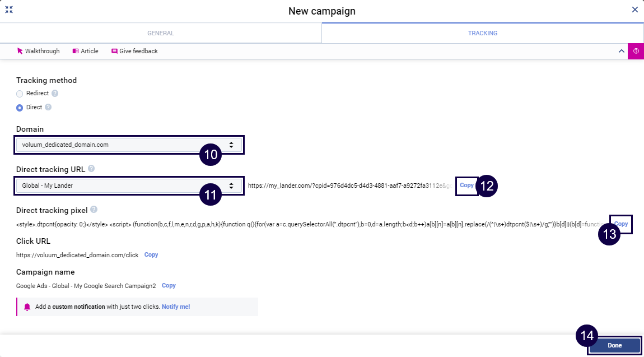Click the pink help question mark icon

[636, 51]
